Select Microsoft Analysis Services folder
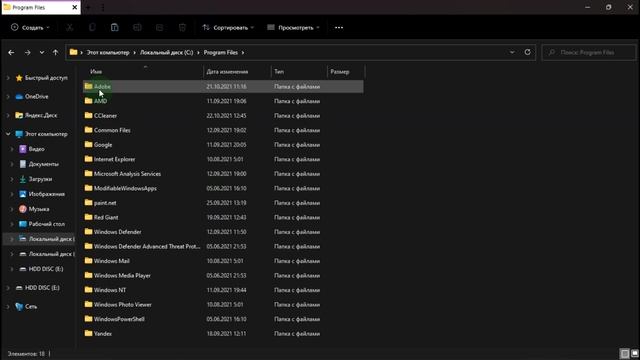This screenshot has height=360, width=640. (223, 173)
